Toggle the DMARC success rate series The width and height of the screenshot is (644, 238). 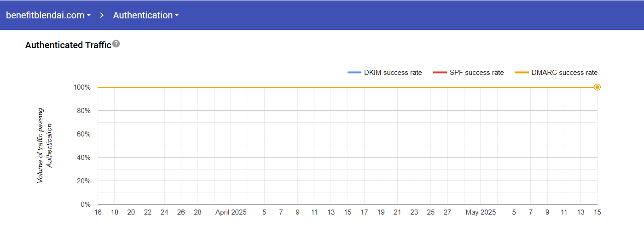564,73
